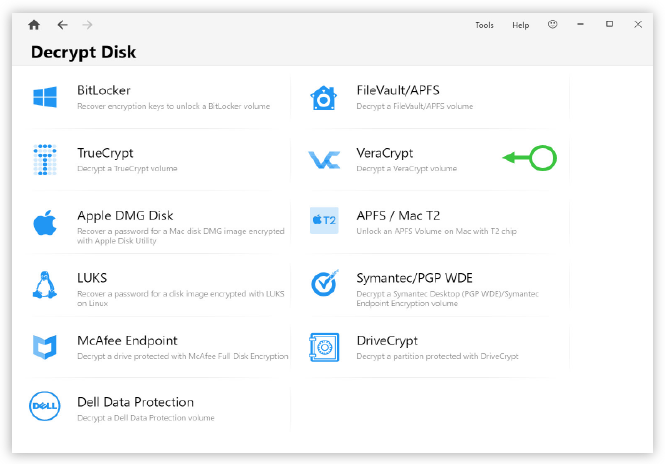Click 'Decrypt a FileVault/APFS volume' description
This screenshot has width=665, height=464.
[415, 106]
